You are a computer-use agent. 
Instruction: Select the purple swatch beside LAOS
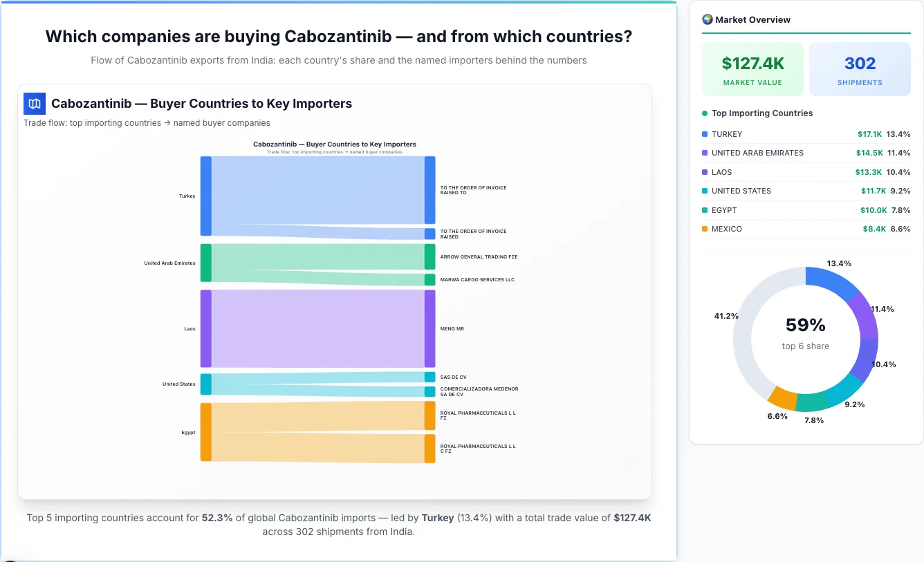(705, 171)
